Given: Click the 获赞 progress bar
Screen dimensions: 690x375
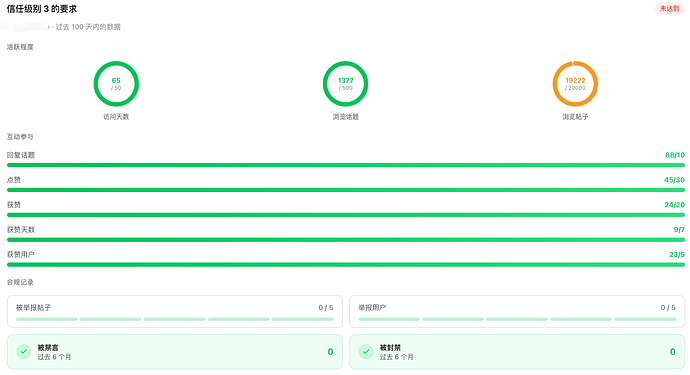Looking at the screenshot, I should (346, 215).
